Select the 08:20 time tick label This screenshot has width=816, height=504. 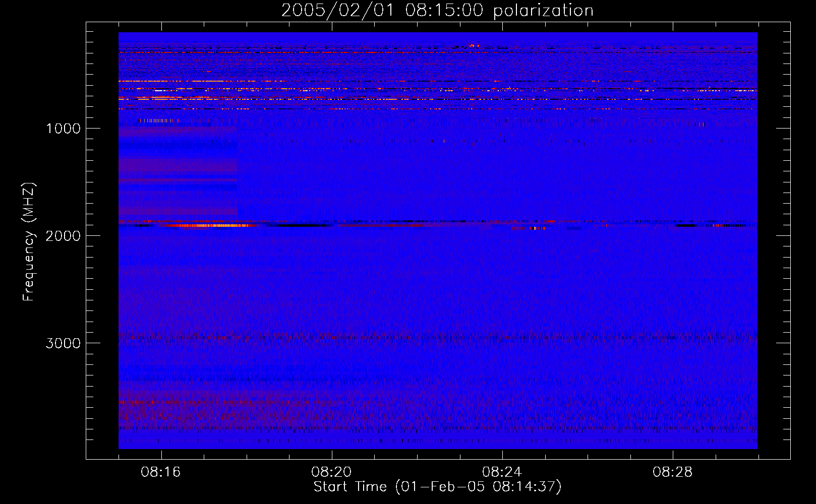click(x=331, y=472)
